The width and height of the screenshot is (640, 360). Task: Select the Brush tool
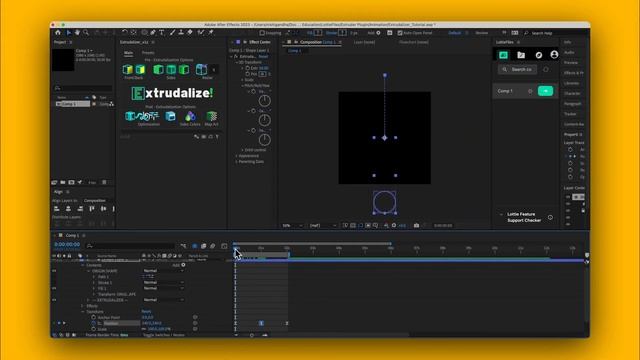click(x=172, y=32)
